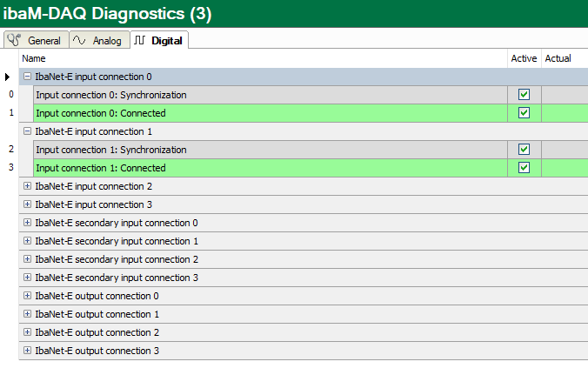
Task: Select the Input connection 1: Connected row
Action: click(261, 168)
